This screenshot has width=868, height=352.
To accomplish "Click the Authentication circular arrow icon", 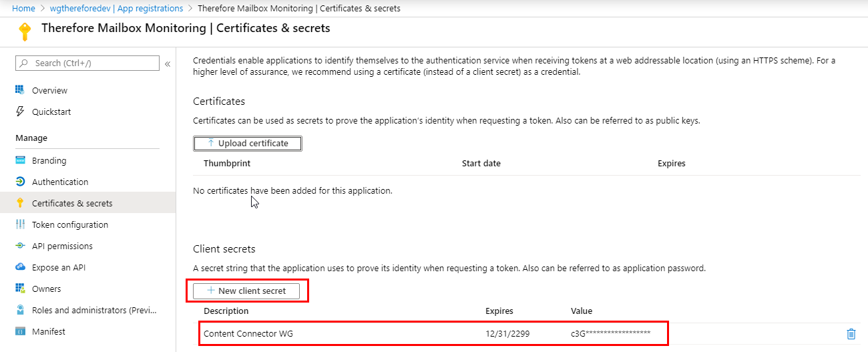I will [20, 182].
